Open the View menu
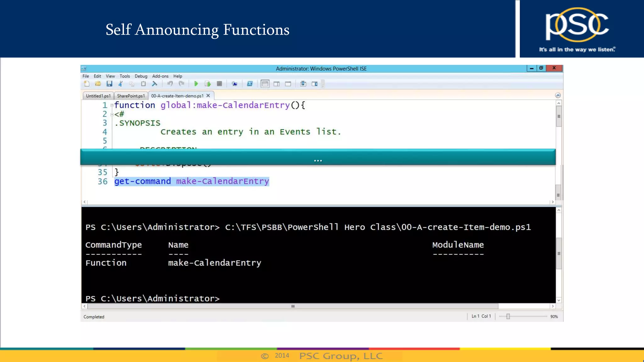 point(110,76)
